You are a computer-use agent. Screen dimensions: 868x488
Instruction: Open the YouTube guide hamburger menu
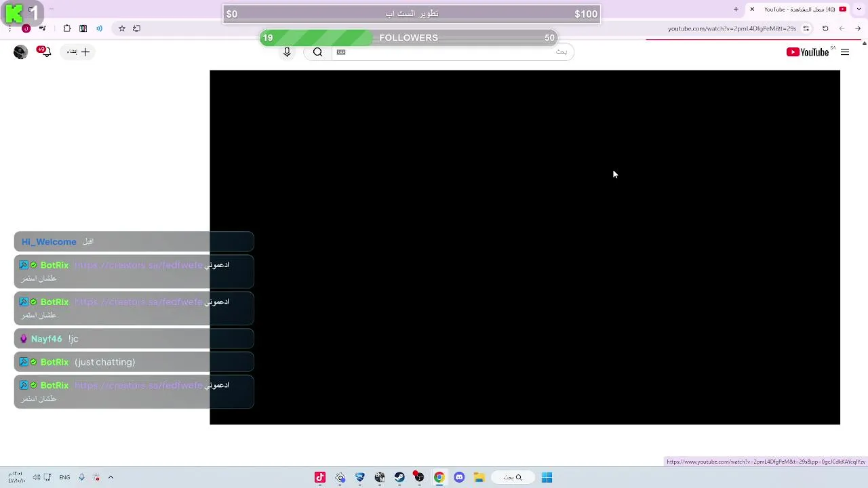pos(845,52)
